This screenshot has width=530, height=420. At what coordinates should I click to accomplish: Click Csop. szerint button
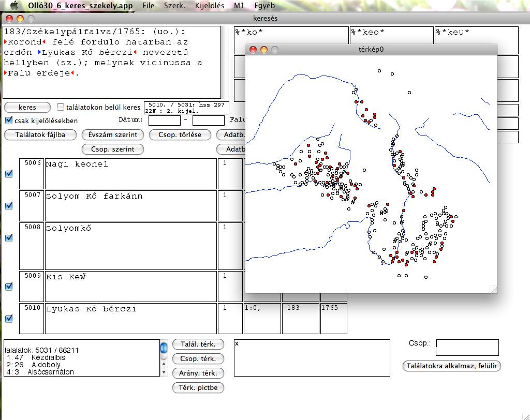[112, 149]
